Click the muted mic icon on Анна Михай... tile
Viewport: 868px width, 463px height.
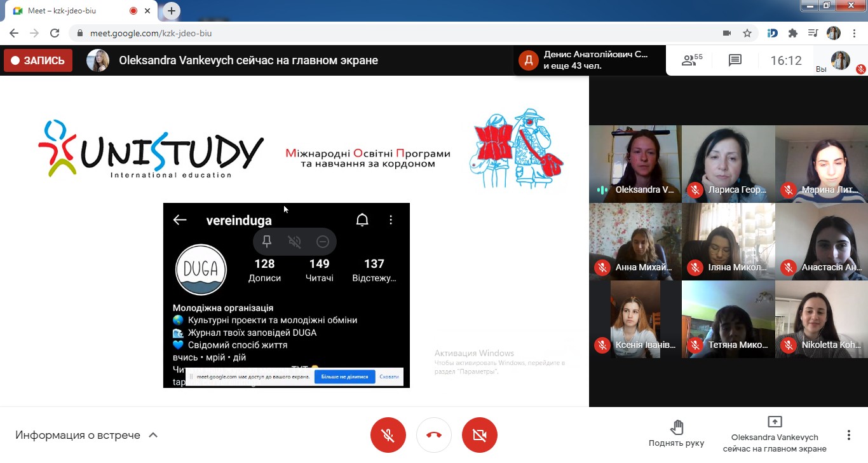click(602, 268)
